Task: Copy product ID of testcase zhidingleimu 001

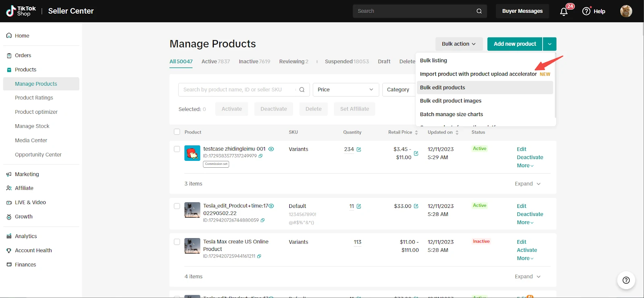Action: [261, 156]
